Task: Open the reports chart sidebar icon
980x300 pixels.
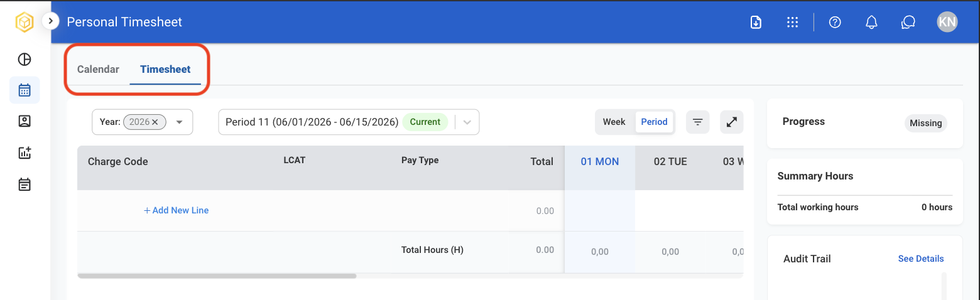Action: click(24, 153)
